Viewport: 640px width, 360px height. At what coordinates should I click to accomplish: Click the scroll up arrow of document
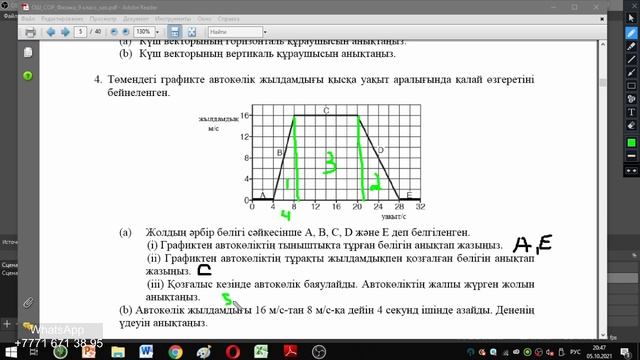(603, 44)
